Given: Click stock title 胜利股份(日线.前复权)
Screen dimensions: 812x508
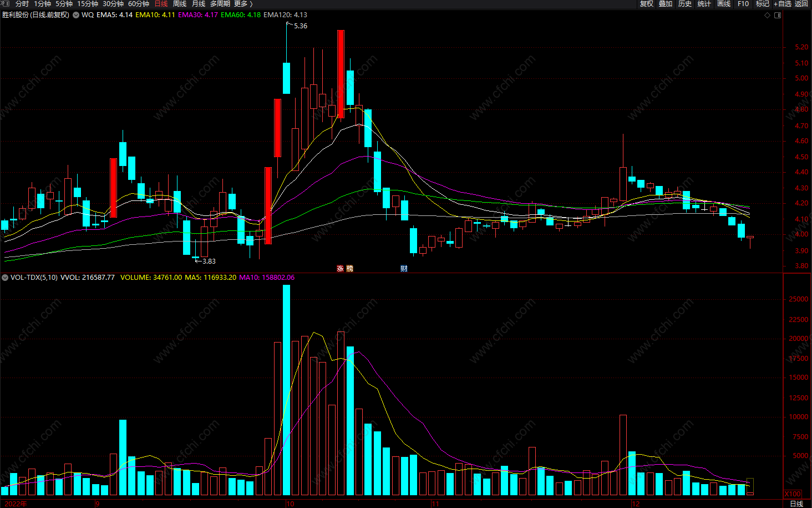Looking at the screenshot, I should coord(35,15).
